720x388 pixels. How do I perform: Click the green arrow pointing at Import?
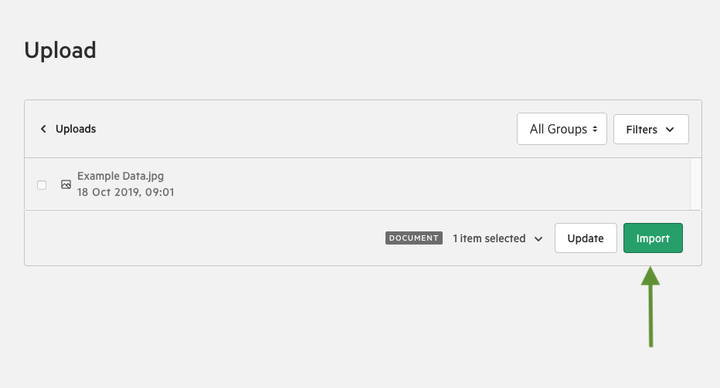(x=650, y=307)
